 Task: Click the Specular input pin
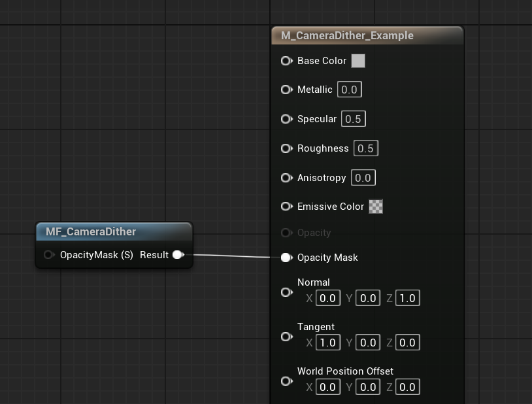pos(286,119)
